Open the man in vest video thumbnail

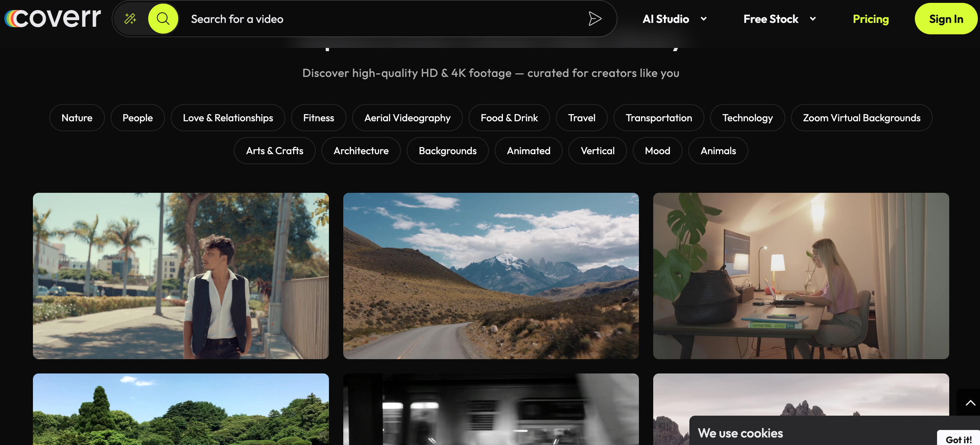click(x=181, y=276)
